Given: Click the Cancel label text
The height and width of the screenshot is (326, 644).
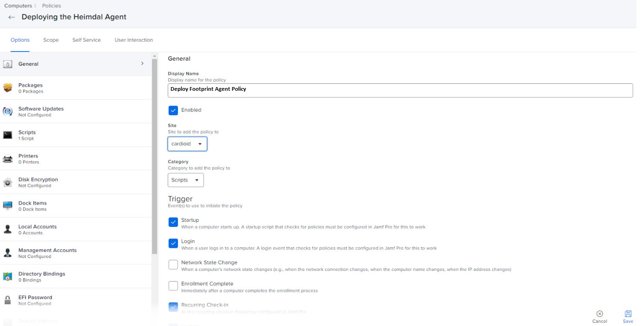Looking at the screenshot, I should [x=600, y=321].
